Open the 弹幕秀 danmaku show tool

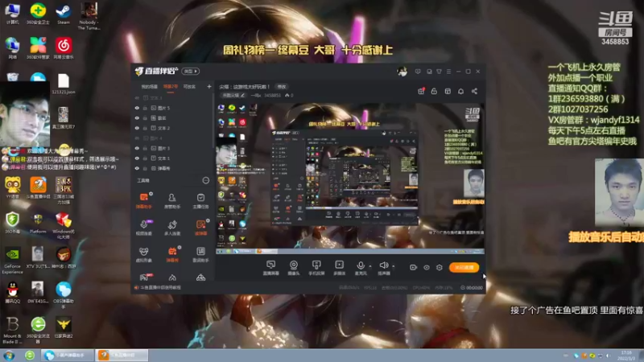tap(172, 254)
